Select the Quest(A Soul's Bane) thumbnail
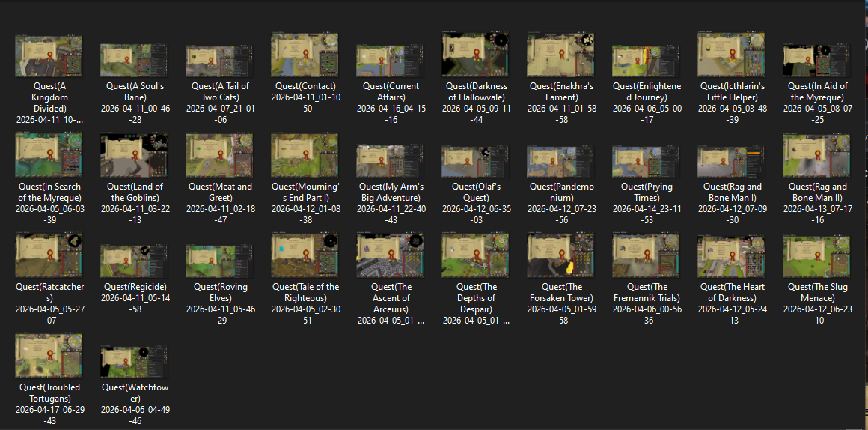The height and width of the screenshot is (430, 868). tap(134, 60)
